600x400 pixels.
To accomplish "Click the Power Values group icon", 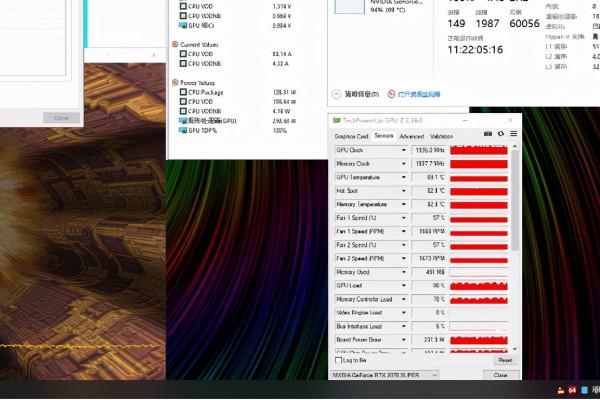I will pos(175,82).
